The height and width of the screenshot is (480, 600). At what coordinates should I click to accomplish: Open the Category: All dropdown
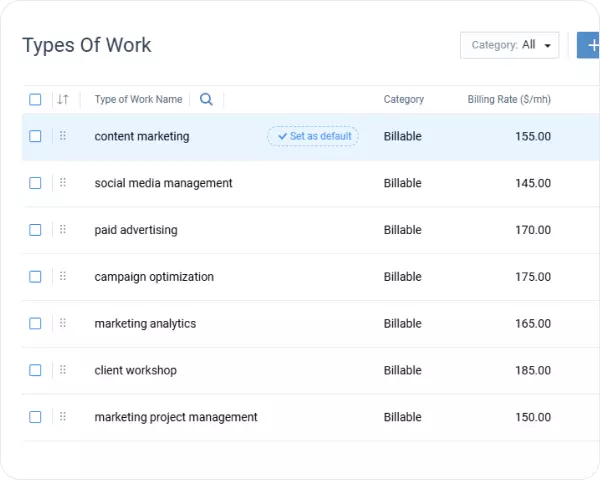click(x=509, y=45)
